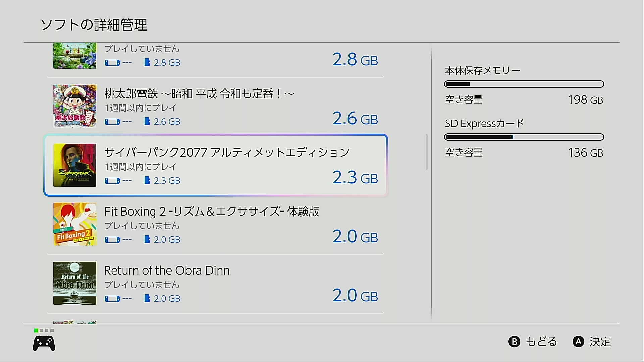
Task: Click the console storage icon on 桃太郎電鉄 row
Action: 112,122
